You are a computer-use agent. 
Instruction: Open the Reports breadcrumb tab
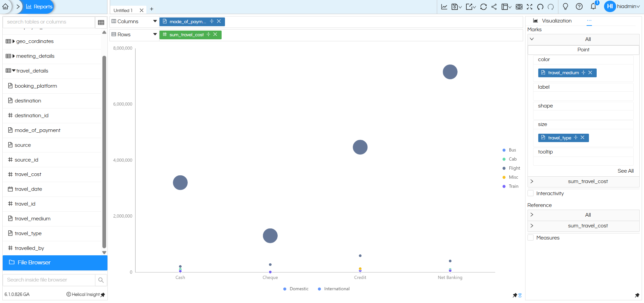pos(39,7)
